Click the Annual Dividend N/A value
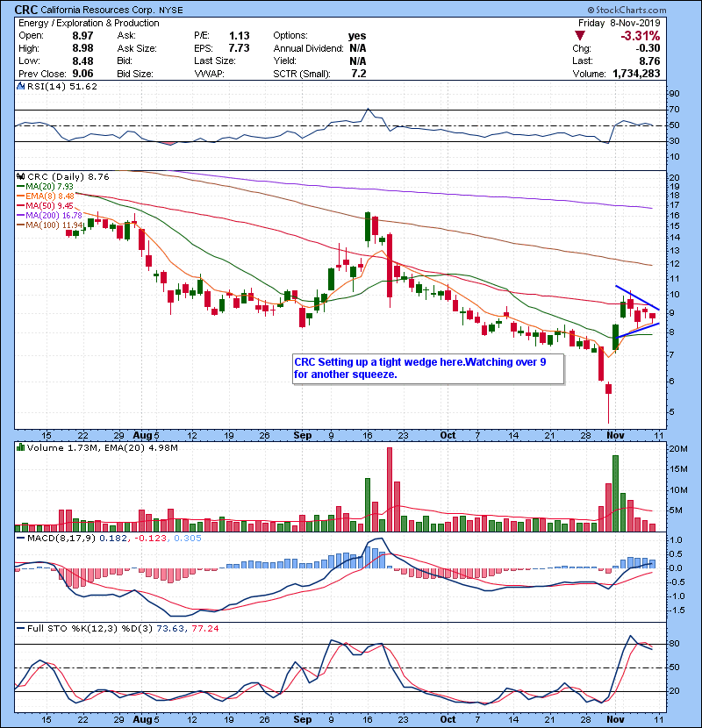 pos(358,48)
